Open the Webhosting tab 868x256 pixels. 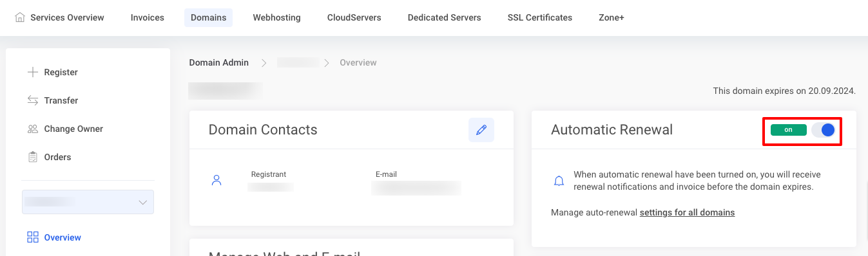276,17
